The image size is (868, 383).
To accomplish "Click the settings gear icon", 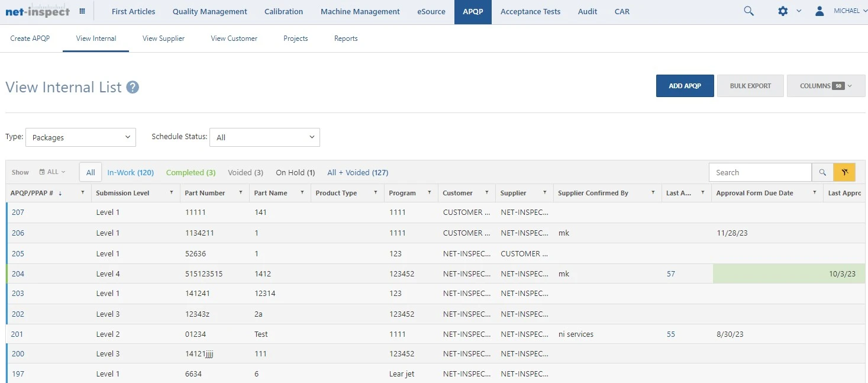I will (x=782, y=11).
